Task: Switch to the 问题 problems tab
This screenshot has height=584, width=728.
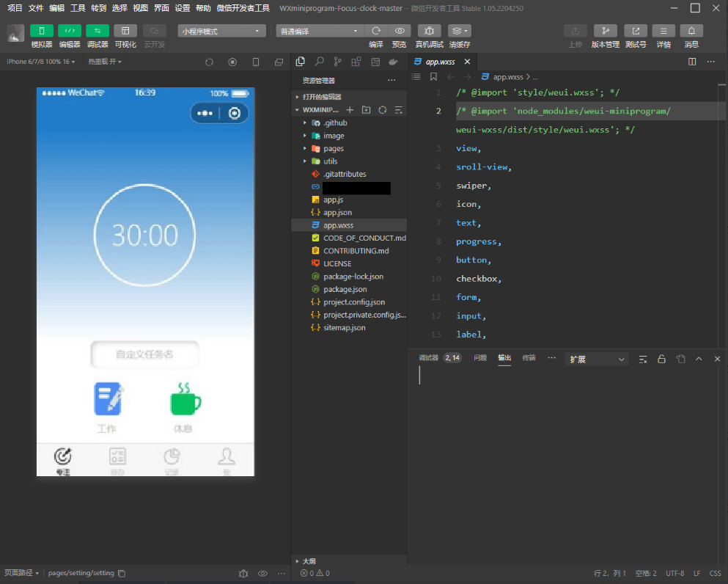Action: 480,357
